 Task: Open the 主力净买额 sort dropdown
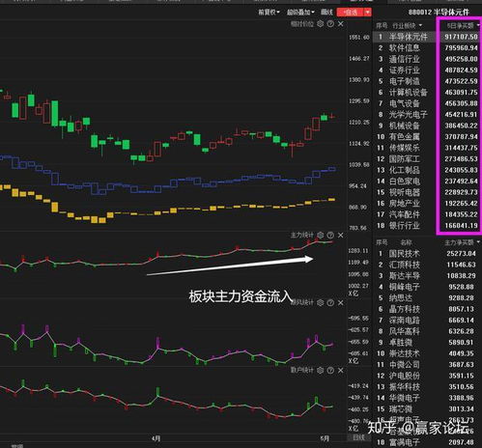[x=462, y=242]
